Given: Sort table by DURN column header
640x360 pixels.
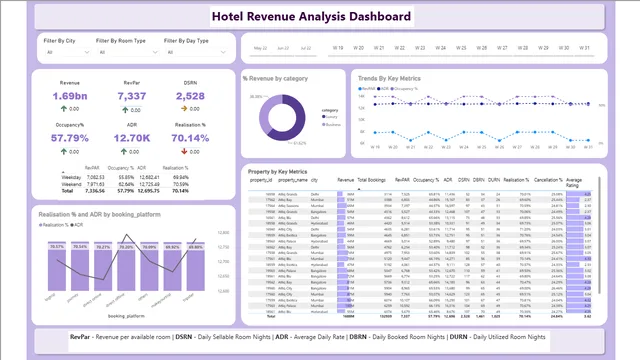Looking at the screenshot, I should pyautogui.click(x=494, y=180).
